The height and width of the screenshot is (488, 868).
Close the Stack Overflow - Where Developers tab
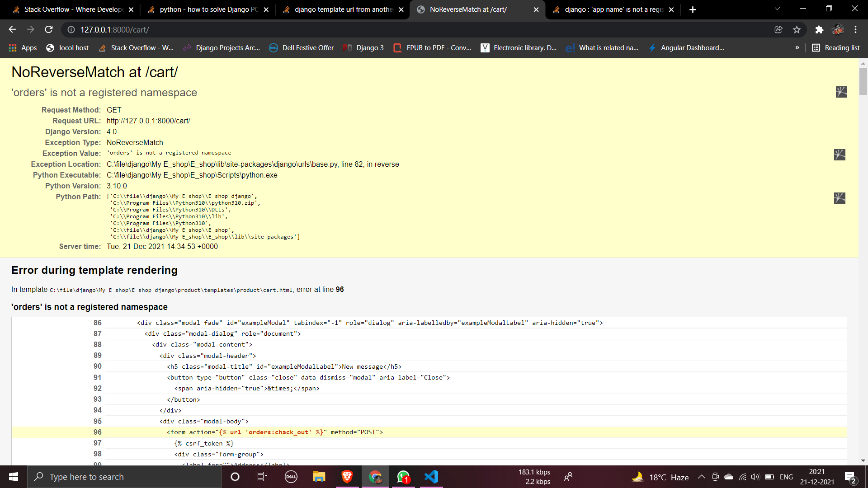click(131, 9)
